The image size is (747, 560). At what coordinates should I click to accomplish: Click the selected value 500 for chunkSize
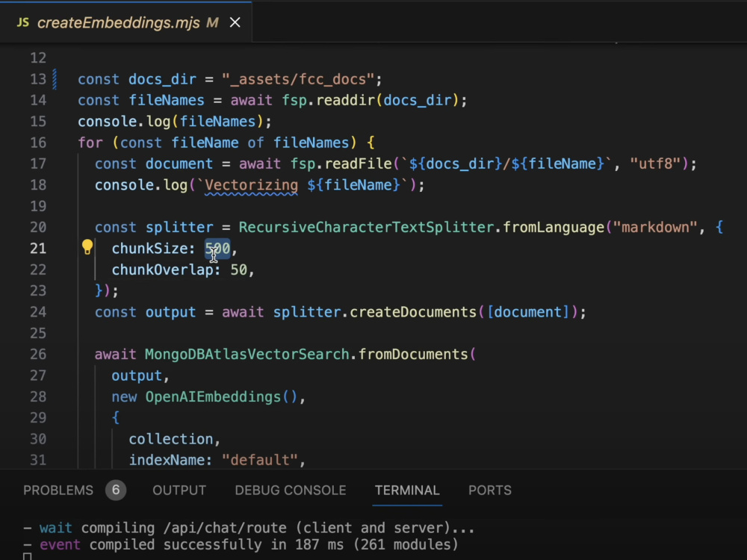(x=217, y=248)
